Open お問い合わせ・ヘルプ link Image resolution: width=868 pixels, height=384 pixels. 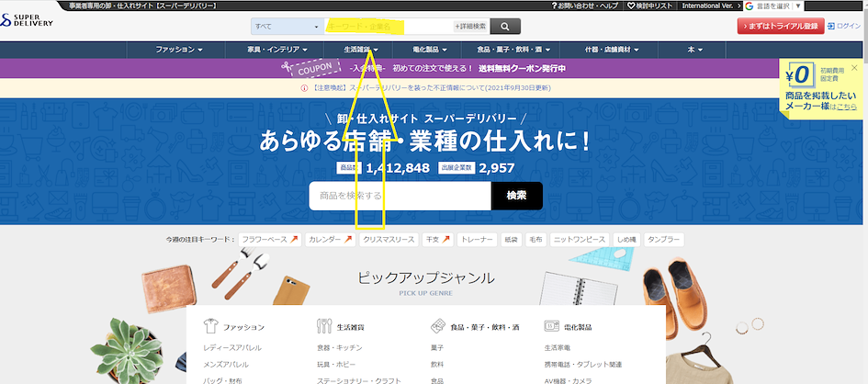click(x=585, y=6)
